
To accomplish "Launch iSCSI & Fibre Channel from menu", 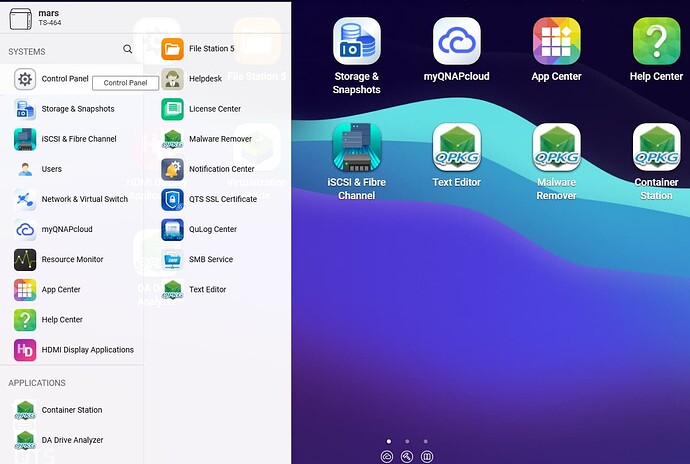I will (x=65, y=139).
